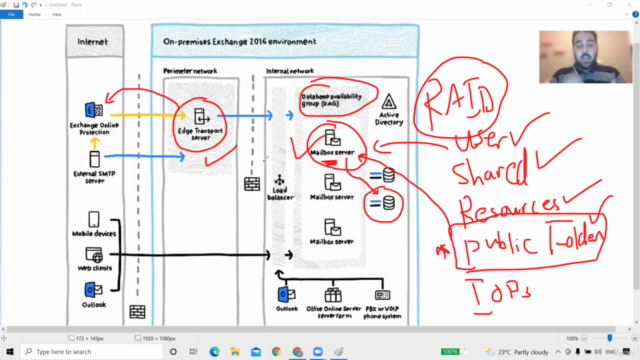Switch to the Home ribbon tab

click(35, 14)
